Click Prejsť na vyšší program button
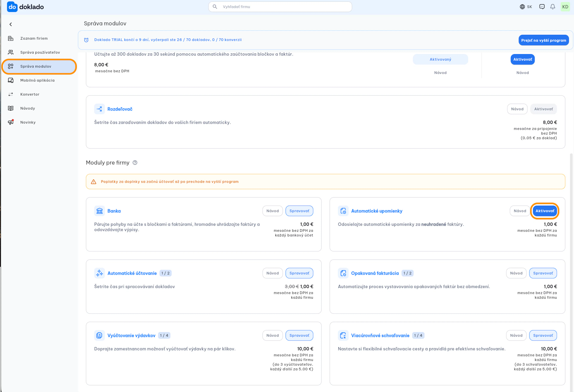574x392 pixels. click(544, 40)
